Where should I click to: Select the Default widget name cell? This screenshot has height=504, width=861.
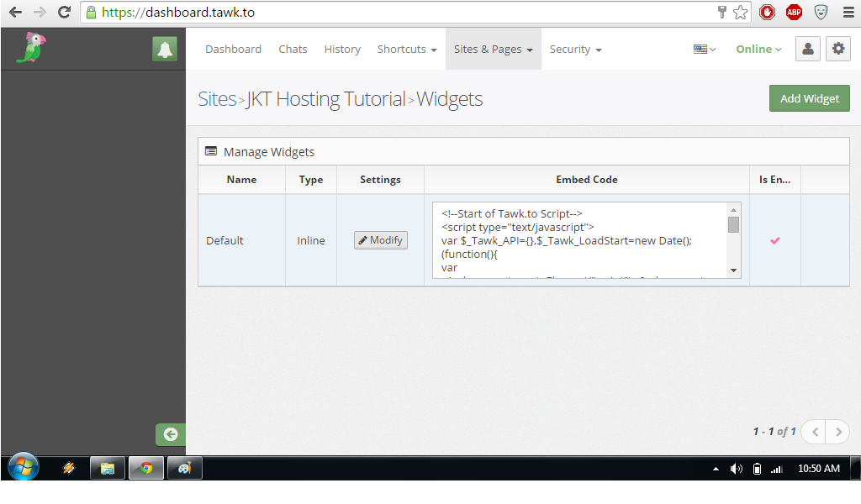[241, 240]
